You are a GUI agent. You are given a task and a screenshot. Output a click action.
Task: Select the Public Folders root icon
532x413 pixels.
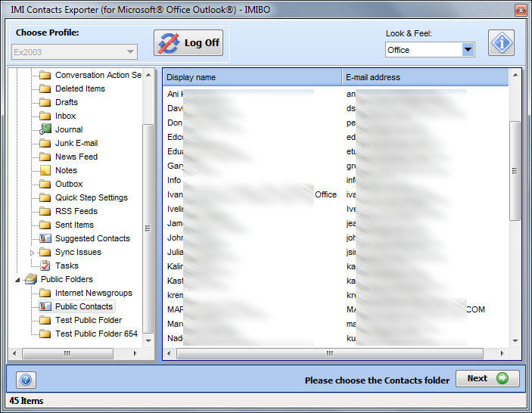click(31, 279)
